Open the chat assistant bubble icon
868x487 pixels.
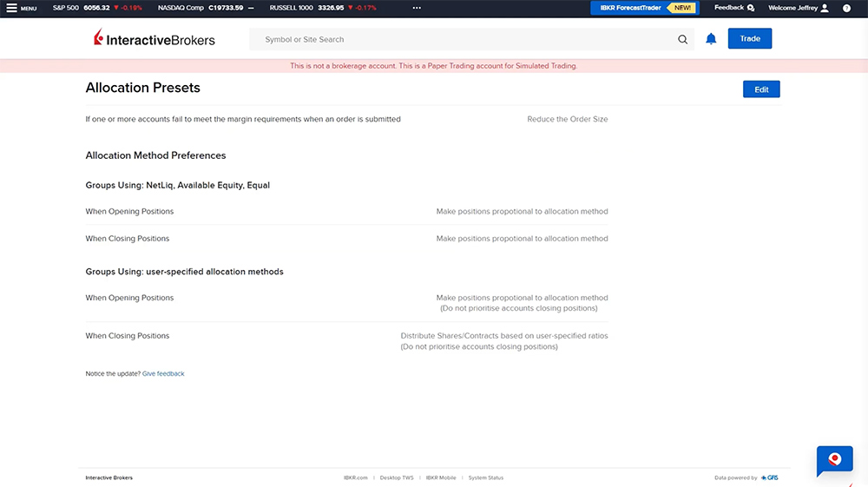[835, 460]
